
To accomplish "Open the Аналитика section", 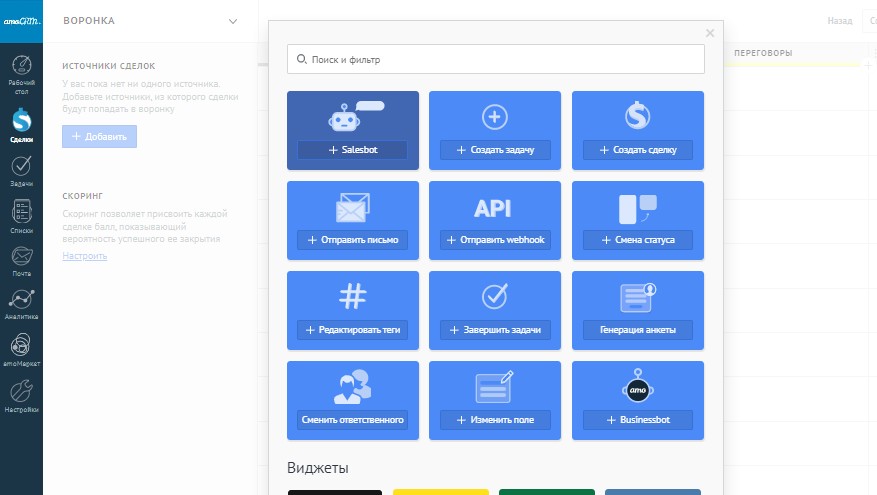I will point(21,305).
